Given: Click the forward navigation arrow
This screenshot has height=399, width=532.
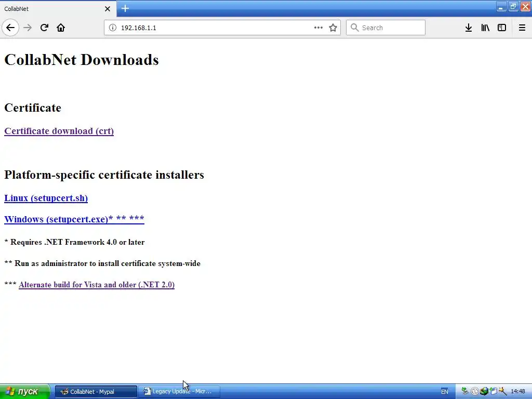Looking at the screenshot, I should pos(28,28).
